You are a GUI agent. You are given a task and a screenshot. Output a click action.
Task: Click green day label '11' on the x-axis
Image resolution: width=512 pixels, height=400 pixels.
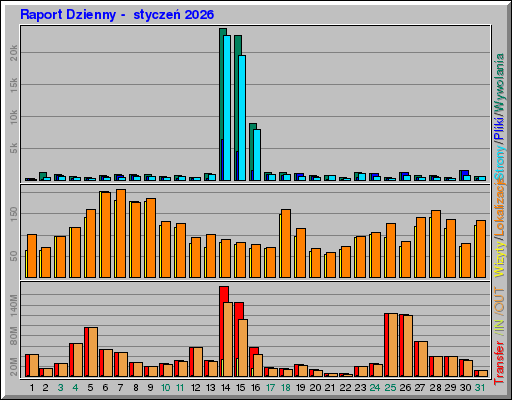click(180, 388)
